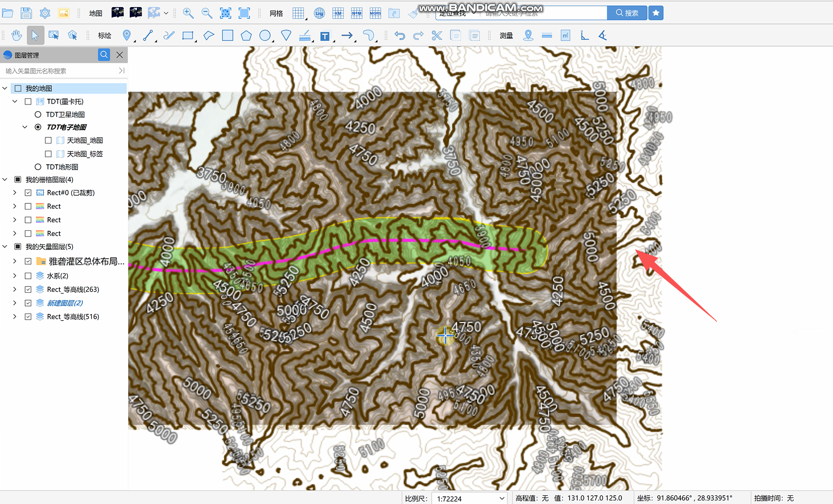Select the arrow drawing tool
833x504 pixels.
(347, 35)
